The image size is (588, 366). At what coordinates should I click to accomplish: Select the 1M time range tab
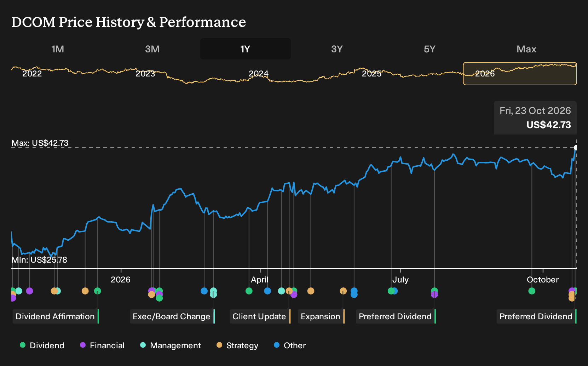point(58,49)
